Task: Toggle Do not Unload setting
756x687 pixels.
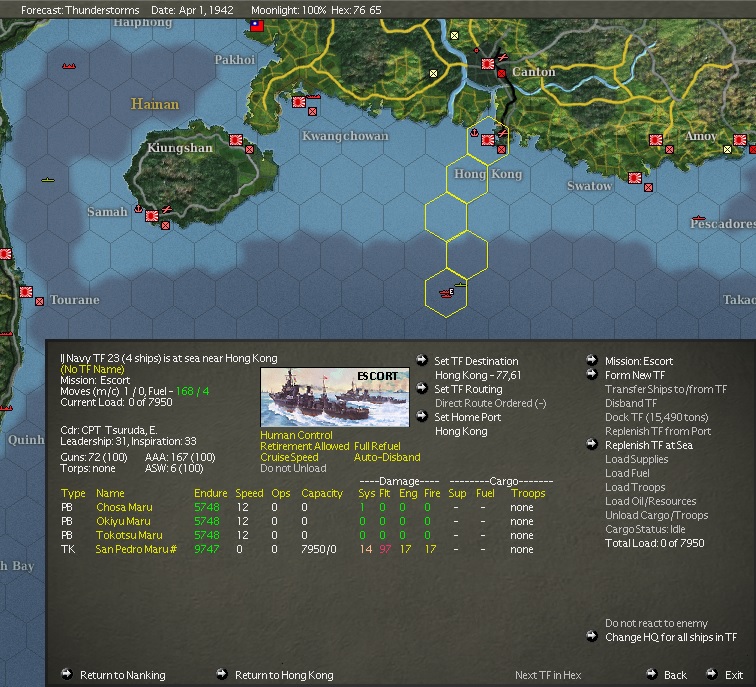Action: tap(293, 468)
